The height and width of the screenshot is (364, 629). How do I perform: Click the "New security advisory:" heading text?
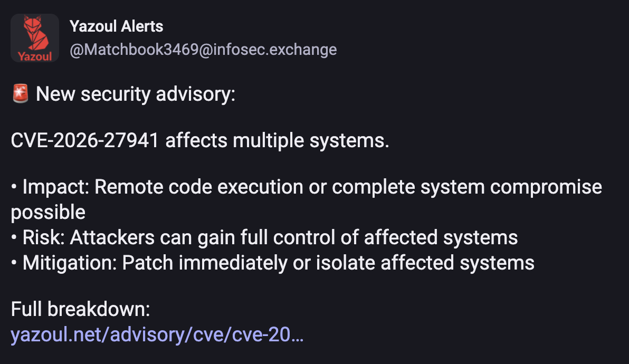[x=136, y=95]
